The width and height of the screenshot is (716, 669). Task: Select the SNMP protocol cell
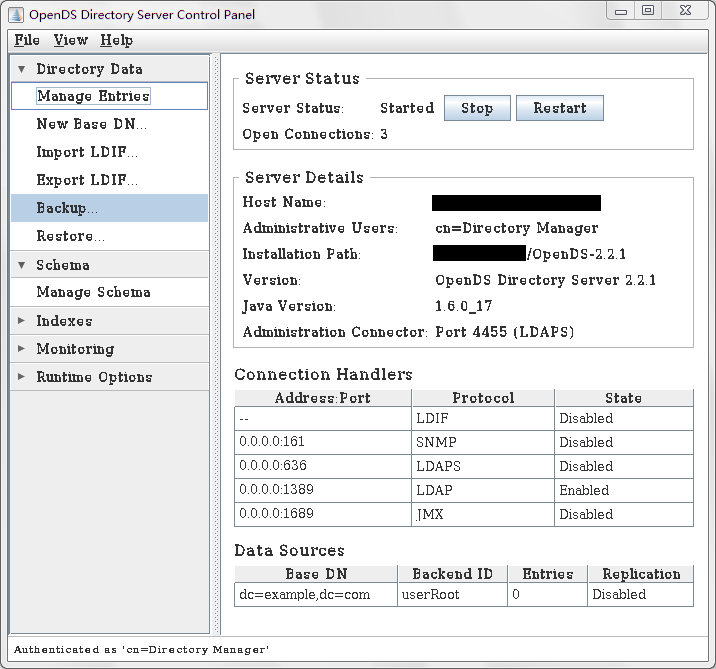click(483, 442)
